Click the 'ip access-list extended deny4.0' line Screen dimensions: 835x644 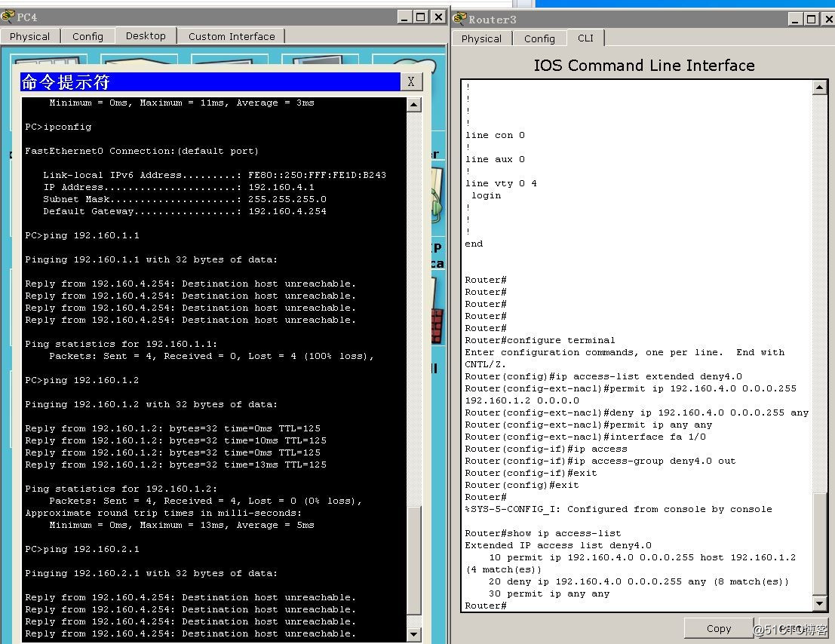pyautogui.click(x=603, y=376)
